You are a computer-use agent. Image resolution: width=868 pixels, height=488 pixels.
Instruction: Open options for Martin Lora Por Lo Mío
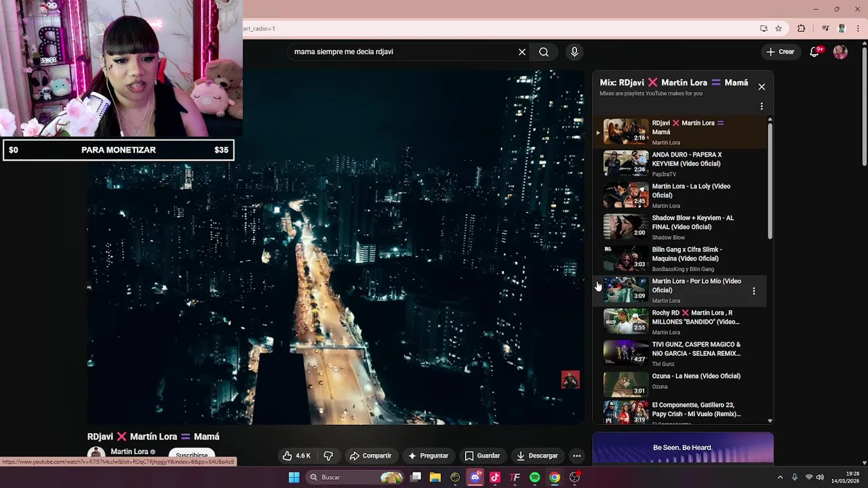(753, 291)
